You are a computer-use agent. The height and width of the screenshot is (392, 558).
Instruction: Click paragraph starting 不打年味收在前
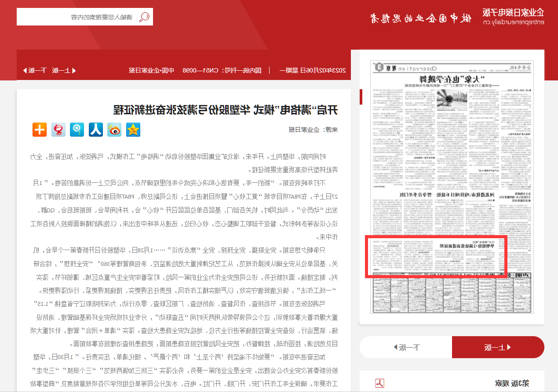click(x=184, y=210)
